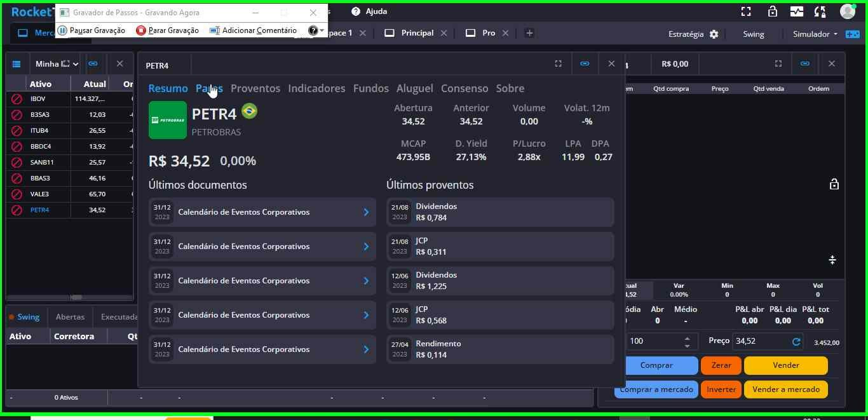Pause the step recording
This screenshot has height=420, width=868.
(x=92, y=30)
